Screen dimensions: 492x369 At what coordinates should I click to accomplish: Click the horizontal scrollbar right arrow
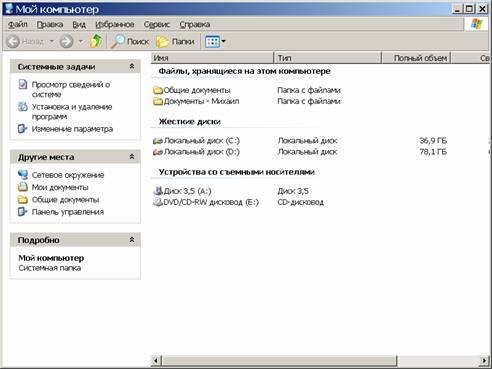(485, 360)
